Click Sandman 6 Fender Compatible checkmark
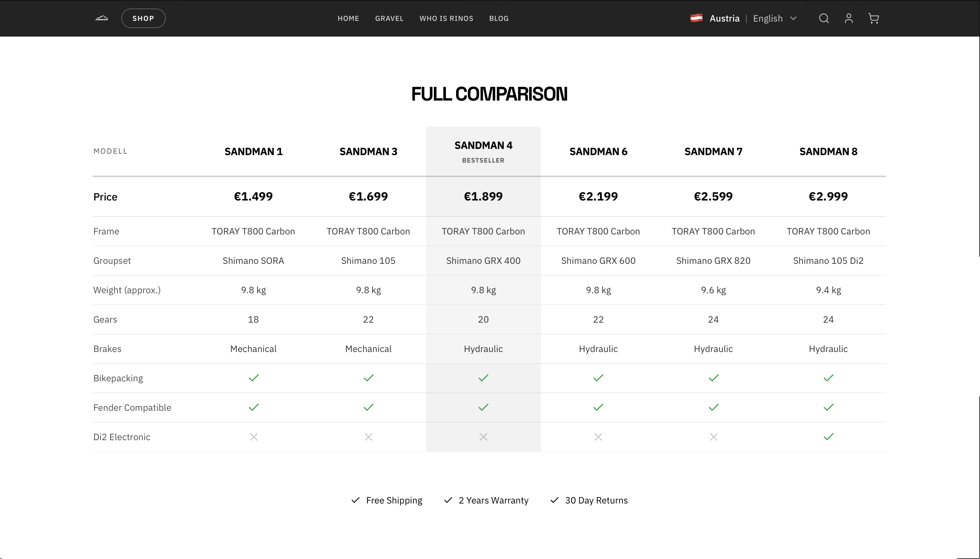This screenshot has height=559, width=980. point(598,407)
